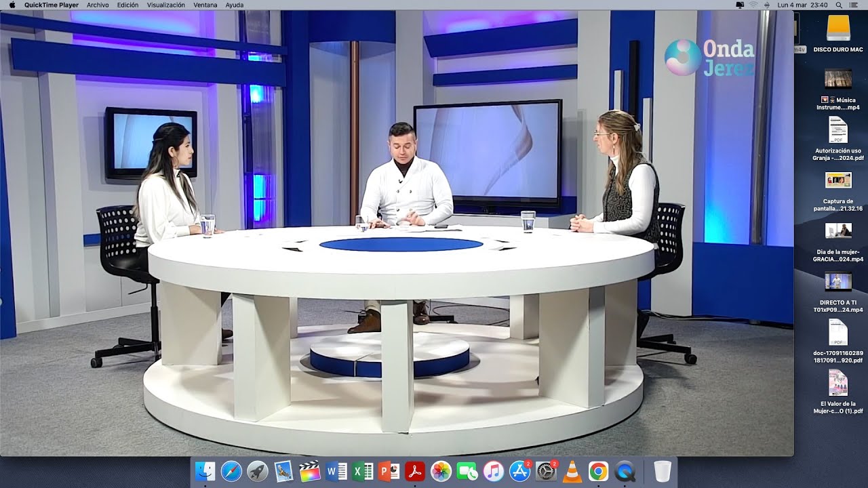
Task: Open Google Chrome from the Dock
Action: pos(598,471)
